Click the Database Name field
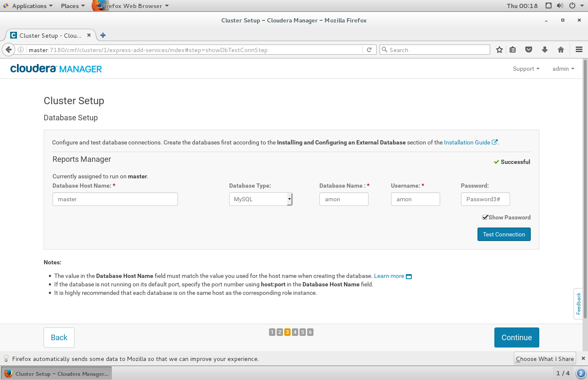Viewport: 588px width, 380px height. (344, 199)
